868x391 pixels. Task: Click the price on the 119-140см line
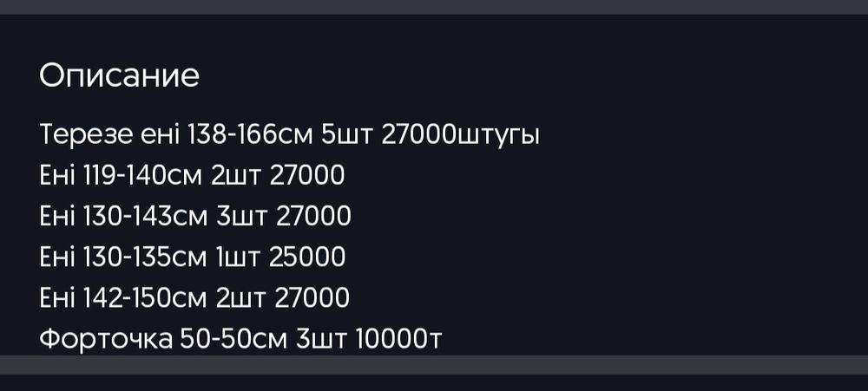308,176
